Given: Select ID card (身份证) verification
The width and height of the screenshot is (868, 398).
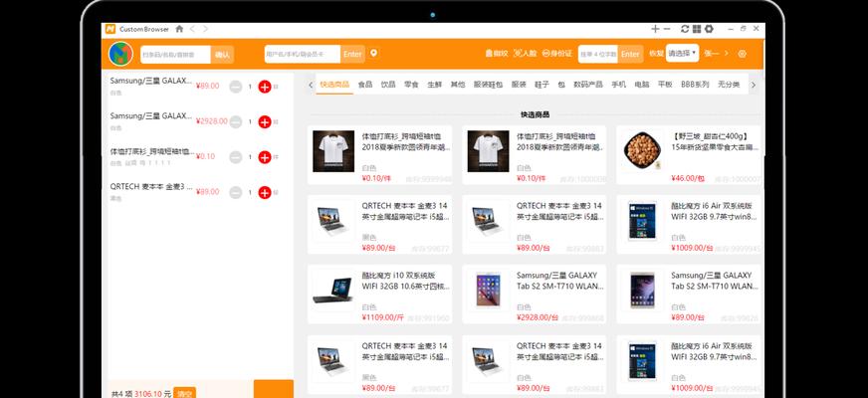Looking at the screenshot, I should coord(556,54).
